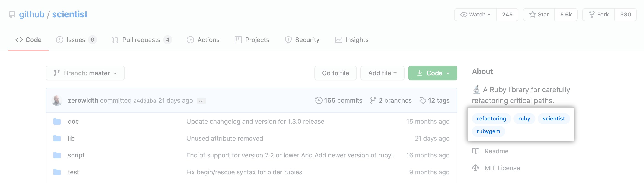Expand the green Code download menu
The width and height of the screenshot is (644, 183).
(x=433, y=73)
